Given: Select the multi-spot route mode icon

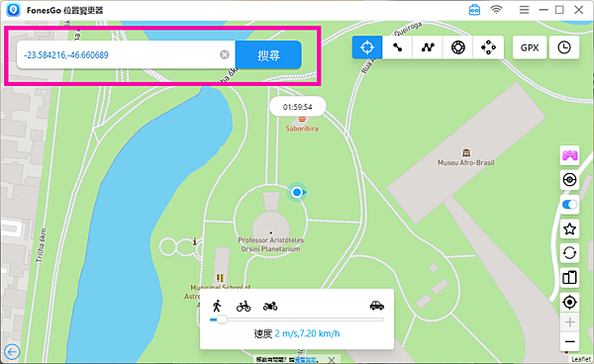Looking at the screenshot, I should click(x=428, y=47).
